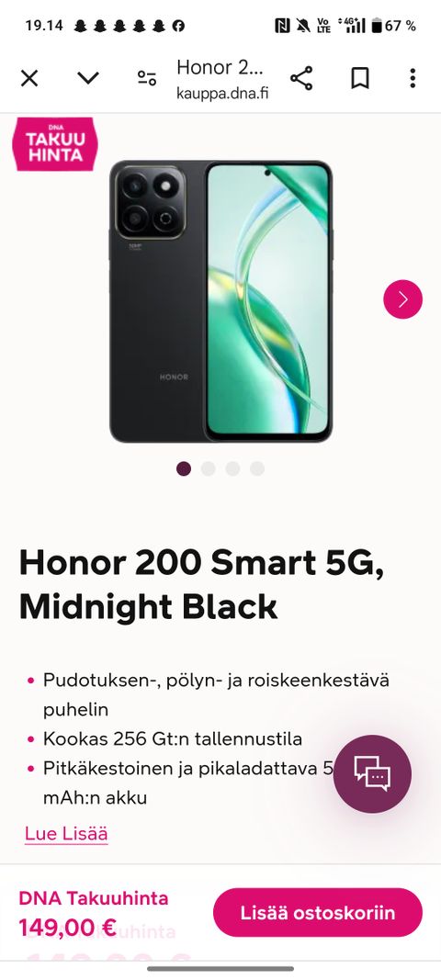Tap the DNA Takuuhinta badge
This screenshot has height=980, width=441.
(x=55, y=144)
